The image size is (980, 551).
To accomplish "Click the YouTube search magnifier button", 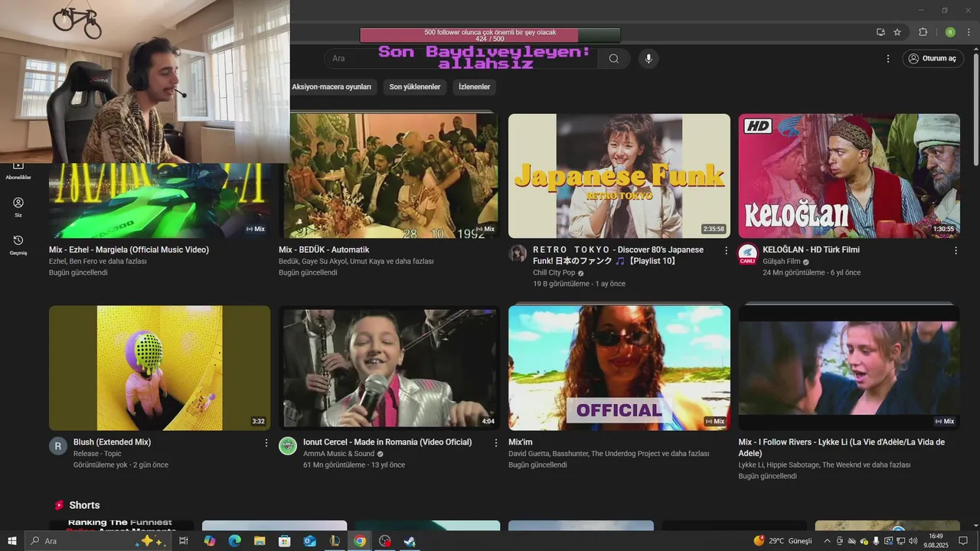I will pos(613,59).
